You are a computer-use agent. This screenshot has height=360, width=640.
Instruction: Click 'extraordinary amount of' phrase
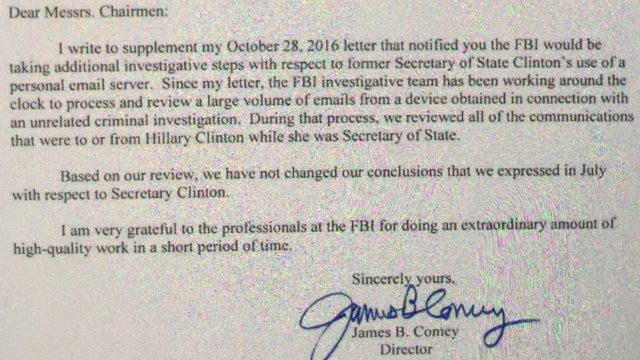tap(538, 224)
